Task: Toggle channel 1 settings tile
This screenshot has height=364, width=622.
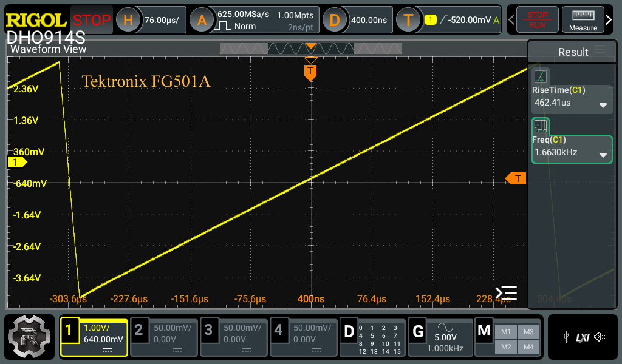Action: (x=94, y=337)
